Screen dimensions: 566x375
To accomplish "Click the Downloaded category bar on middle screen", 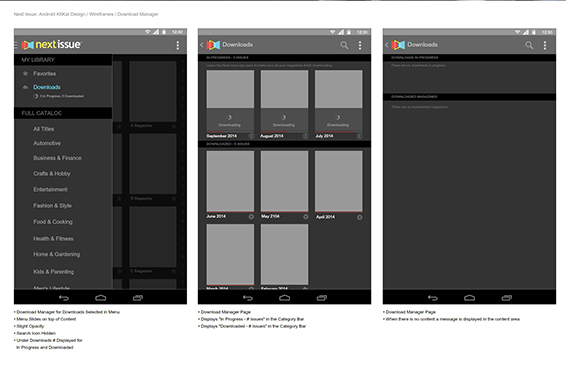I will click(x=284, y=144).
